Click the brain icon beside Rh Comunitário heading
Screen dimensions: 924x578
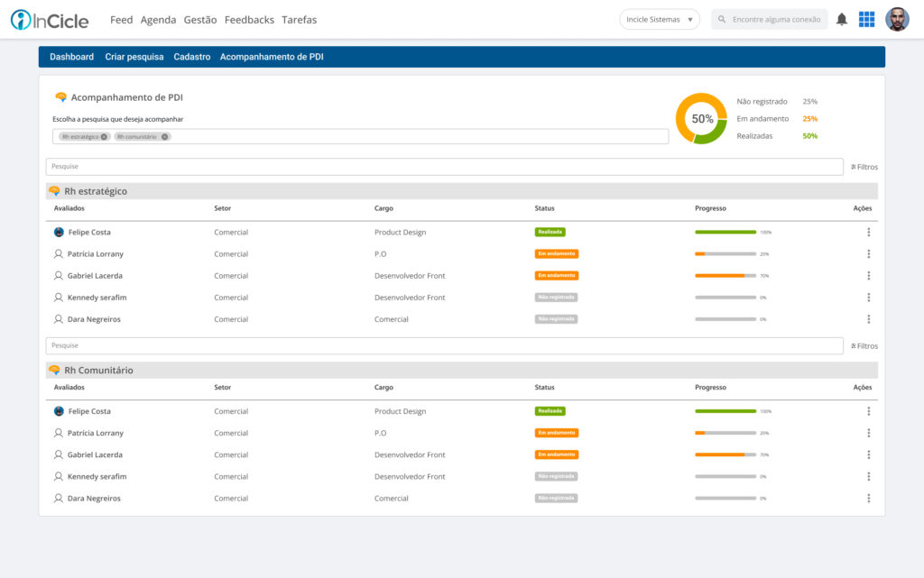click(x=54, y=370)
